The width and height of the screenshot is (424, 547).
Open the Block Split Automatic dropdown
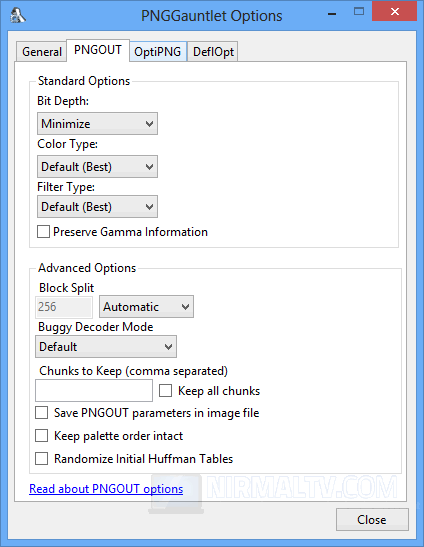click(x=146, y=307)
